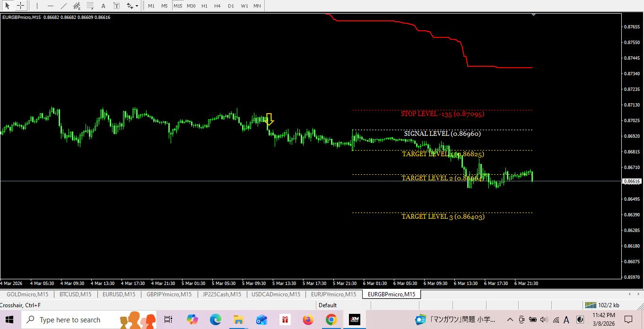
Task: Click the '4 Mar 2026' time axis label
Action: tap(11, 284)
